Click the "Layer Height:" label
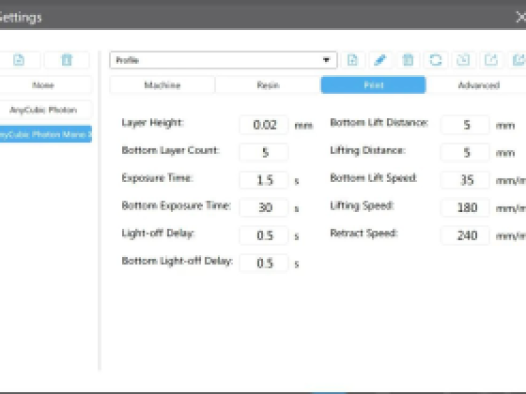The width and height of the screenshot is (526, 394). [153, 123]
